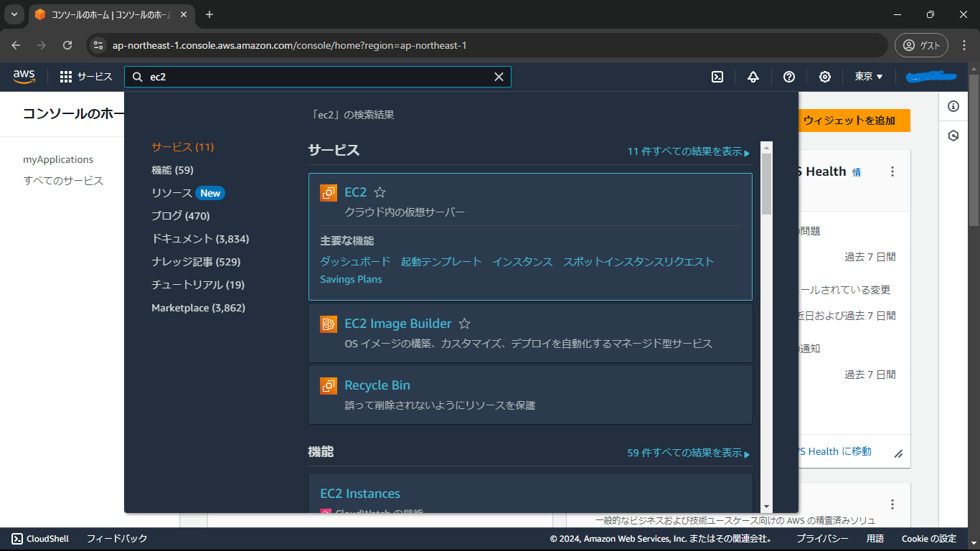Click the AWS logo in header

(24, 77)
